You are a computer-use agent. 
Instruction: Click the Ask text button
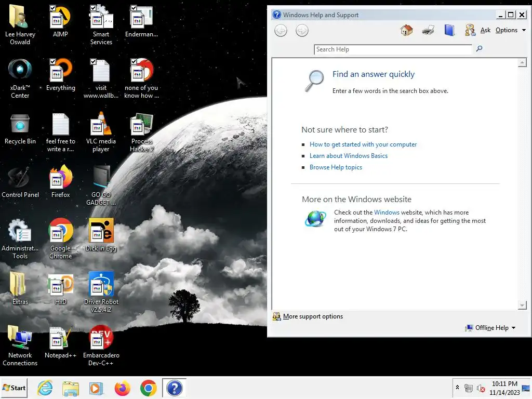pos(485,30)
